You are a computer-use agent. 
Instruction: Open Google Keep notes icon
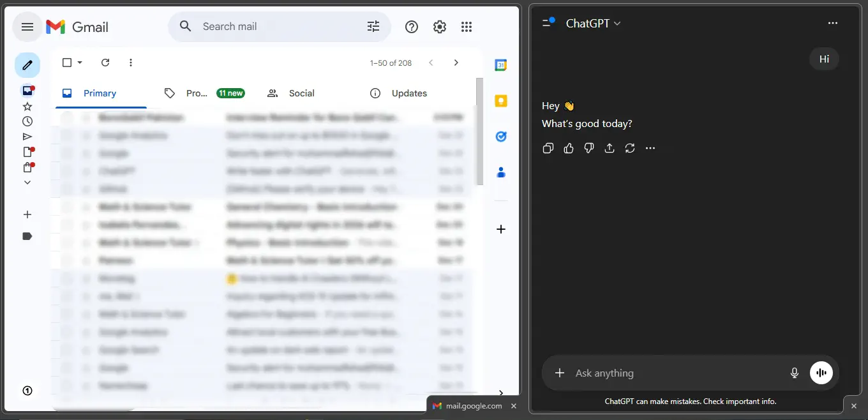(x=501, y=101)
